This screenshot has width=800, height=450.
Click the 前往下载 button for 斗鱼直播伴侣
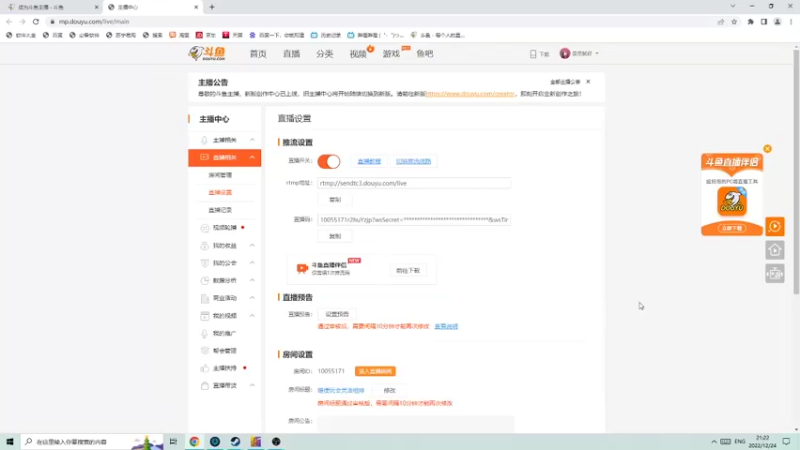point(408,270)
